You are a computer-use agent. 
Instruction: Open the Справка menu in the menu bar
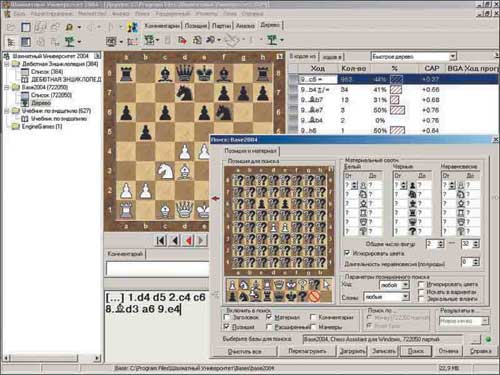(252, 14)
